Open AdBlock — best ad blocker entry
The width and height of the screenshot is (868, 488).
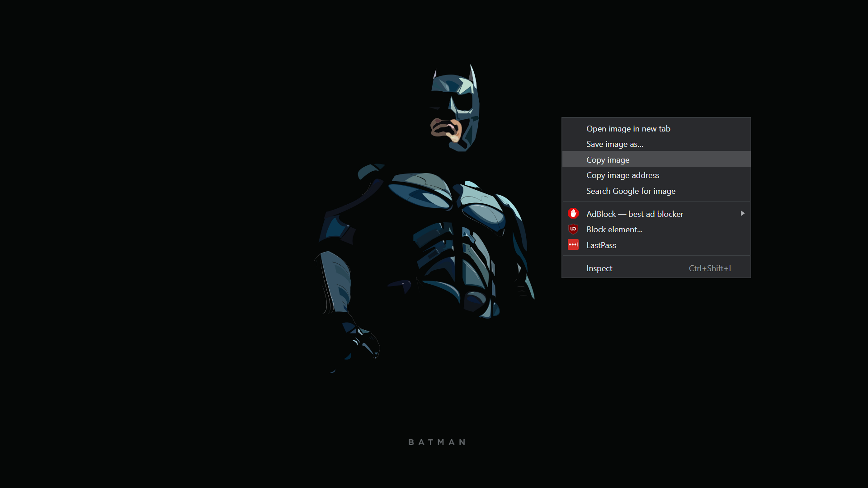[635, 214]
